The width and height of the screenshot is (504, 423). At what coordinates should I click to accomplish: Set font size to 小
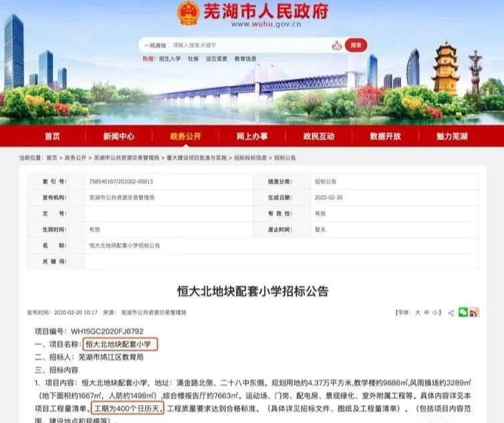coord(435,312)
